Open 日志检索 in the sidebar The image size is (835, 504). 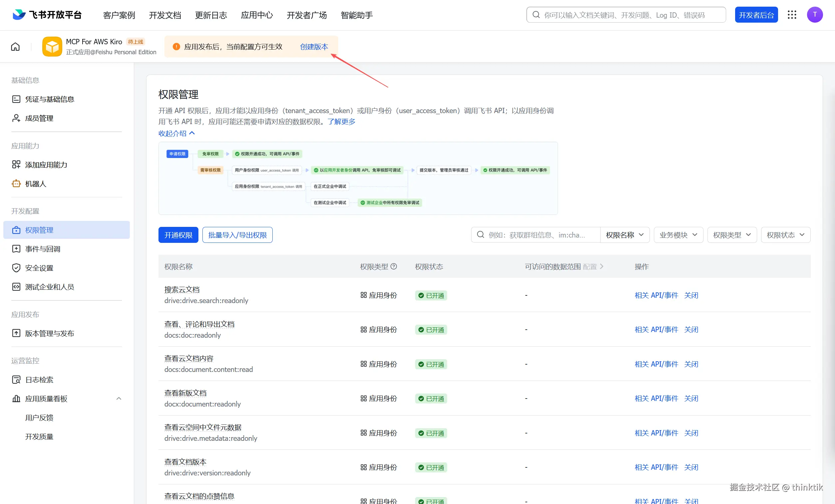[39, 380]
